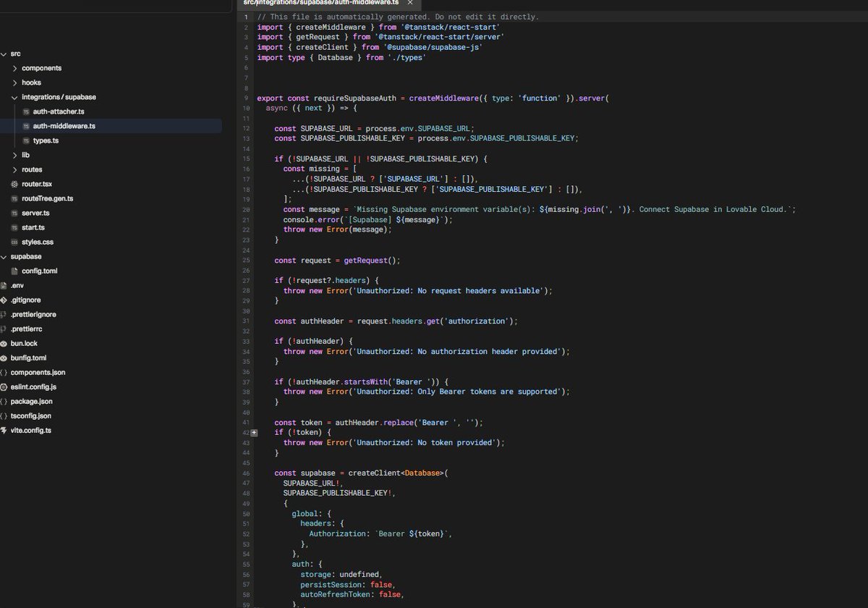Click the 'This file is automatically generated' comment
The image size is (868, 608).
[398, 17]
